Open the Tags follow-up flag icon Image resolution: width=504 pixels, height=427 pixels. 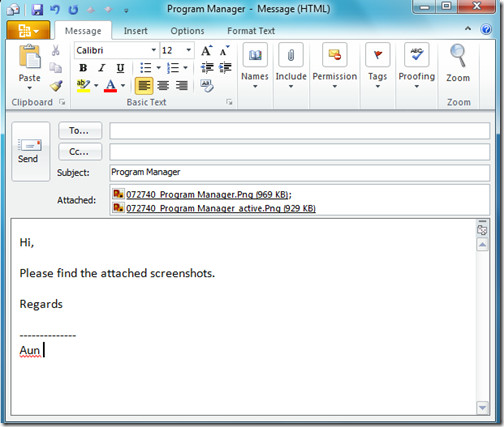pos(377,55)
